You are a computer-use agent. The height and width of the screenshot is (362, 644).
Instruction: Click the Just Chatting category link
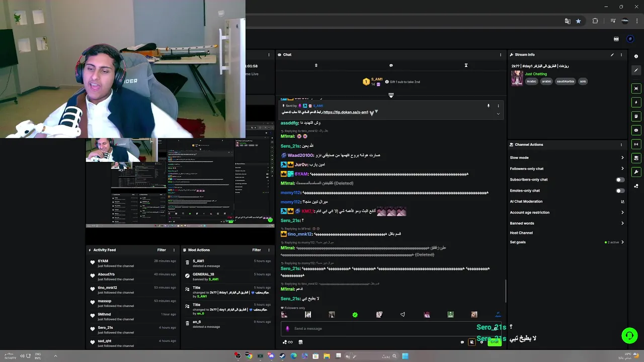(x=536, y=74)
